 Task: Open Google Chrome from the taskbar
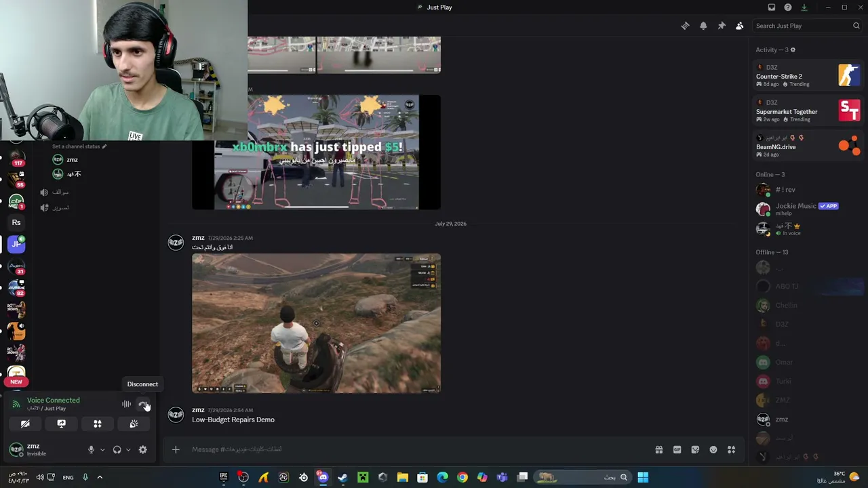(x=462, y=477)
